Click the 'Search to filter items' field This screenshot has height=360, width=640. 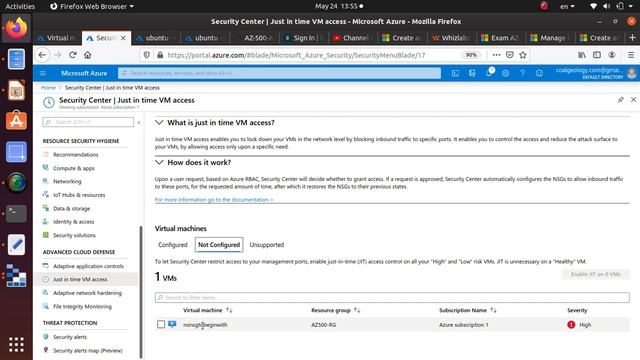click(392, 298)
